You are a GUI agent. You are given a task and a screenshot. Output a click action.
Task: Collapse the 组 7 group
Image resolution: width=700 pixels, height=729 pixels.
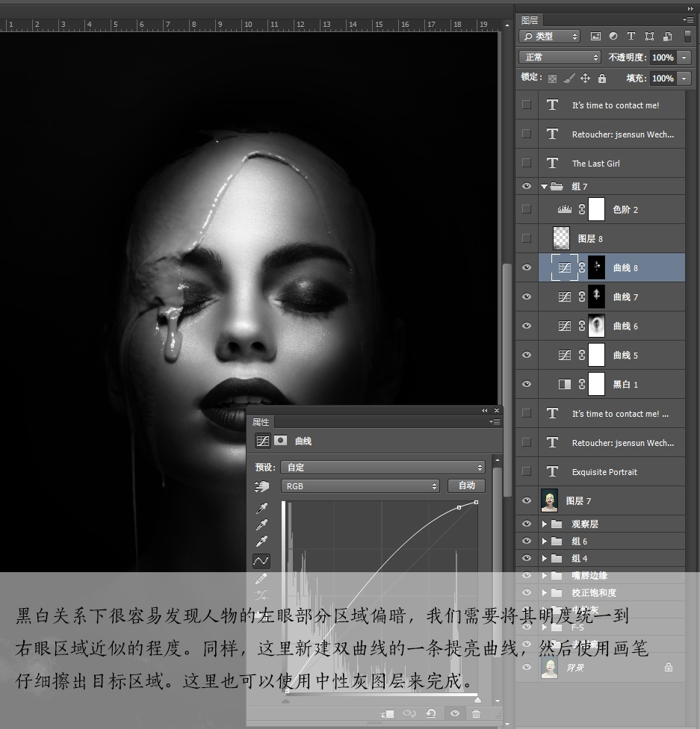(x=544, y=187)
